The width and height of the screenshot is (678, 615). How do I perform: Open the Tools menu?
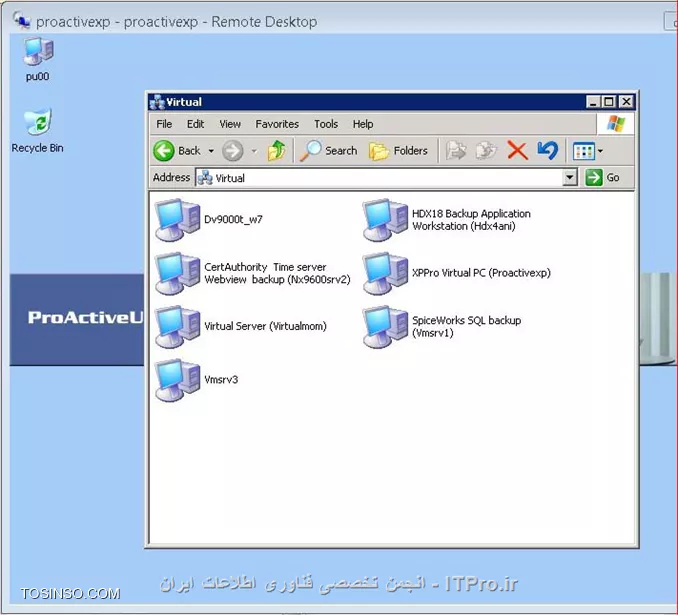(326, 124)
